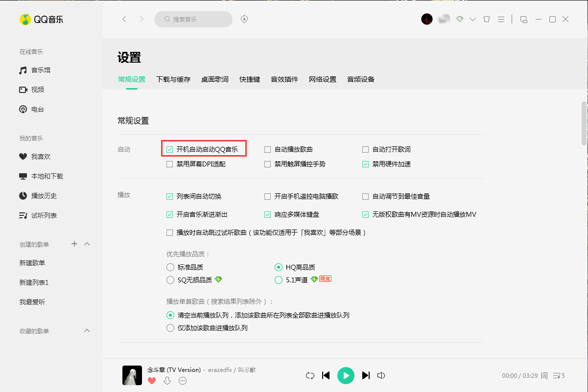This screenshot has width=588, height=392.
Task: Switch to mini-player mode
Action: point(523,19)
